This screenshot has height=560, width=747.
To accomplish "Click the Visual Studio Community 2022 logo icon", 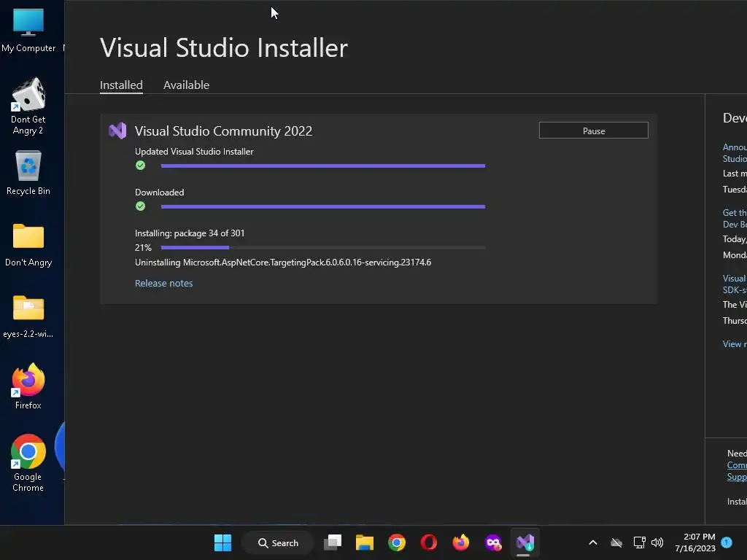I will [x=117, y=131].
